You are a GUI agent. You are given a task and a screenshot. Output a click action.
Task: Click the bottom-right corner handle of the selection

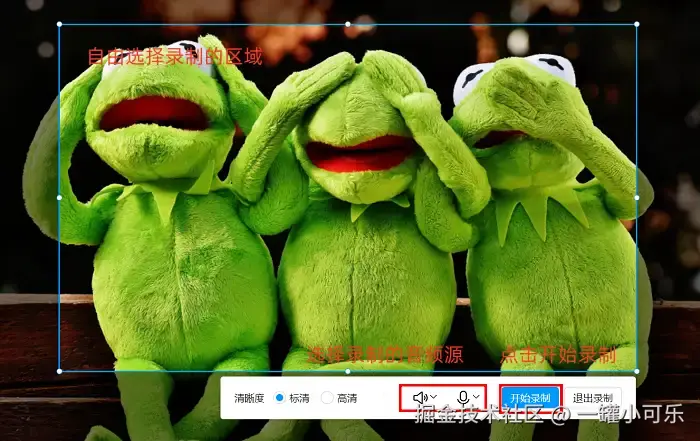[637, 371]
